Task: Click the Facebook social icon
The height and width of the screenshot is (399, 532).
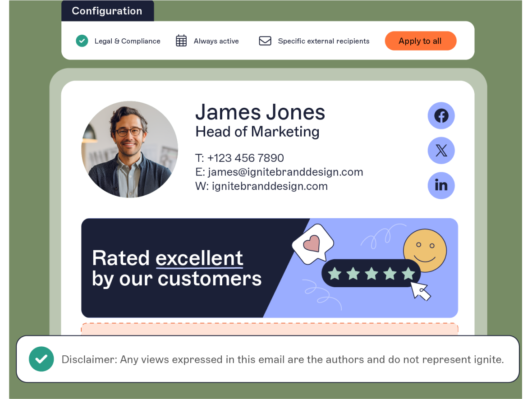Action: coord(441,116)
